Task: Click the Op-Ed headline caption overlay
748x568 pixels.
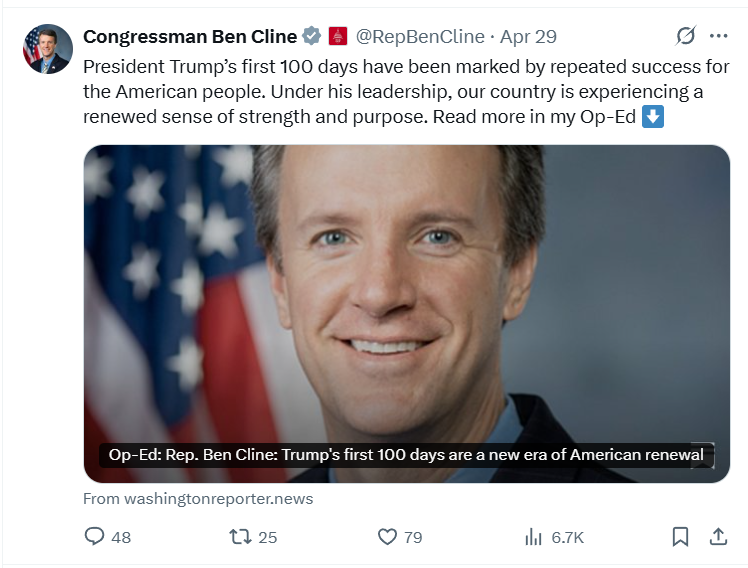Action: pyautogui.click(x=407, y=455)
